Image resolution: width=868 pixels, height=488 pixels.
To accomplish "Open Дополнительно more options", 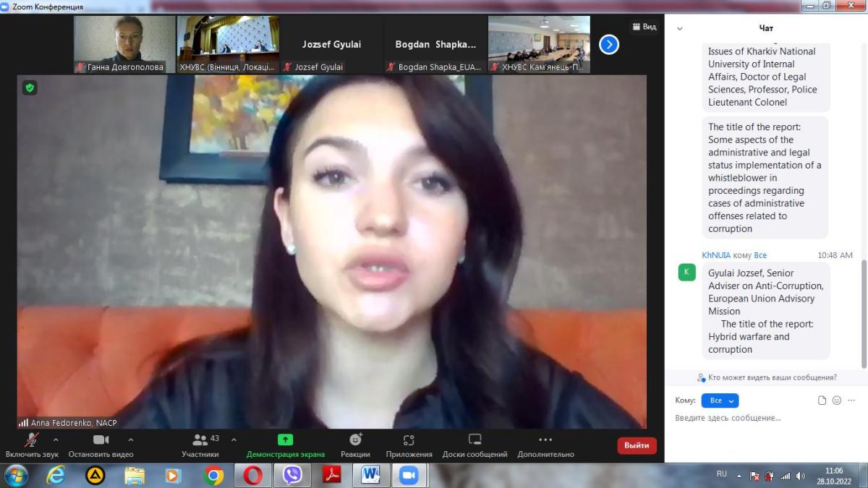I will [545, 446].
